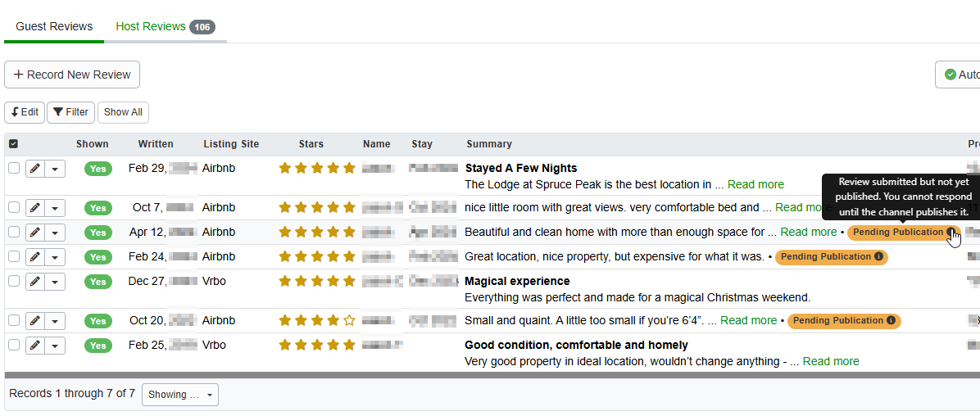Click the Record New Review button
This screenshot has width=980, height=416.
[72, 75]
